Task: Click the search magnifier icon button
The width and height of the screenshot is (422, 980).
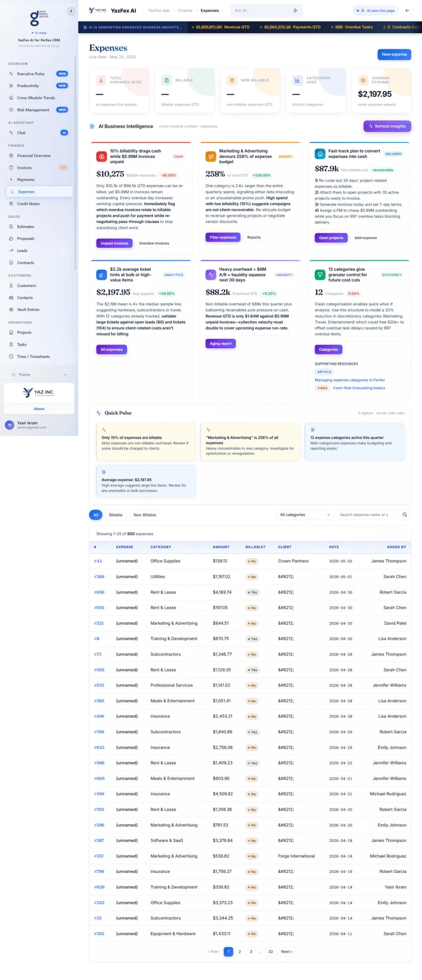Action: coord(405,515)
